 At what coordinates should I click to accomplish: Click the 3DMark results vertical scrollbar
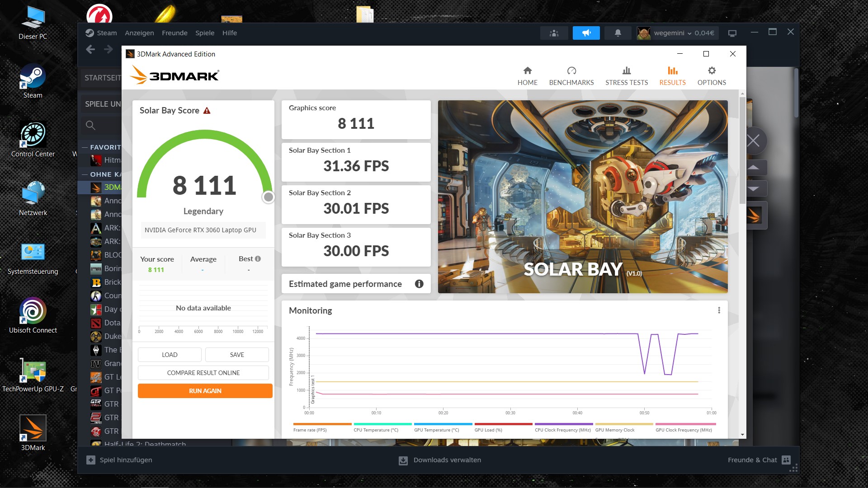742,149
